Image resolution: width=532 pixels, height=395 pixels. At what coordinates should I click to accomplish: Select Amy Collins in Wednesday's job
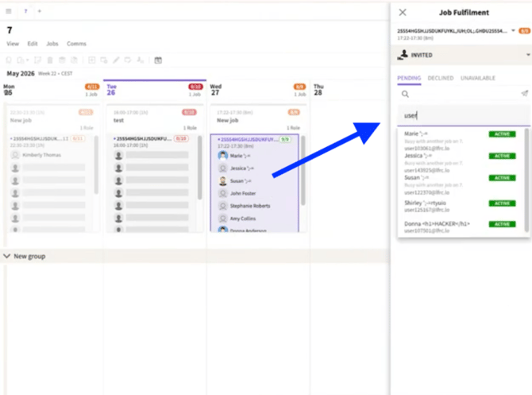[x=243, y=219]
